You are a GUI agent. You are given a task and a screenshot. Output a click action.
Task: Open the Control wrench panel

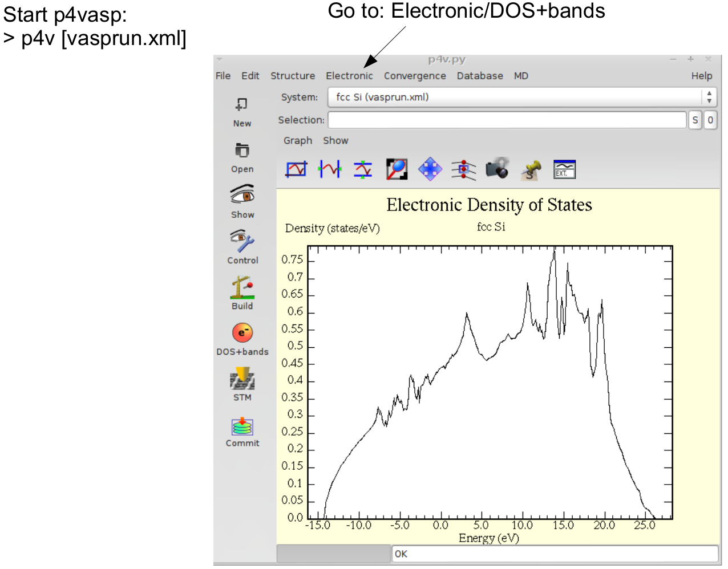(x=242, y=242)
